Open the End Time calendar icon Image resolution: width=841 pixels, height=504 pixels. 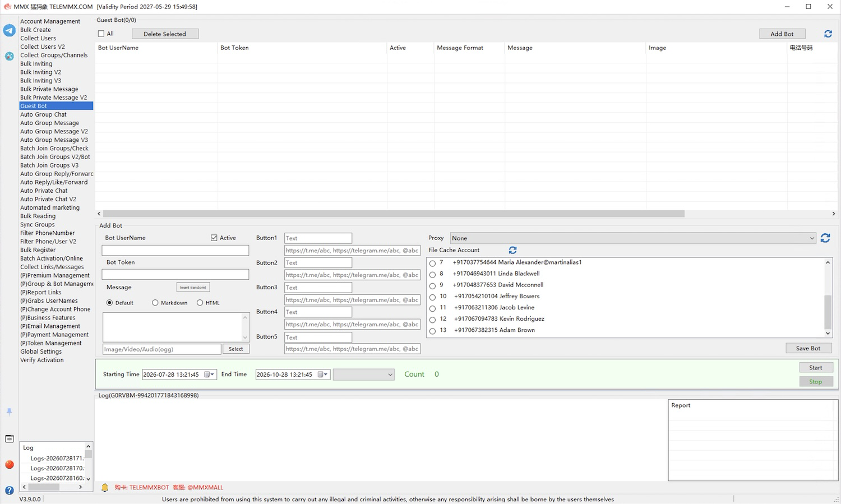[x=321, y=374]
